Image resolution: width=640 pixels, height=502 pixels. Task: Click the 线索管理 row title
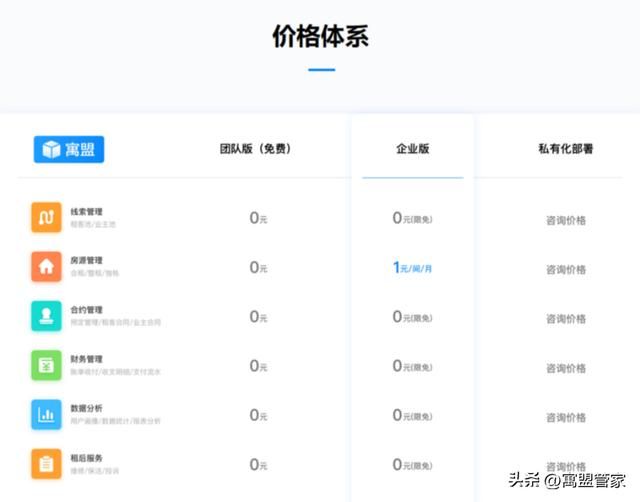[x=87, y=211]
